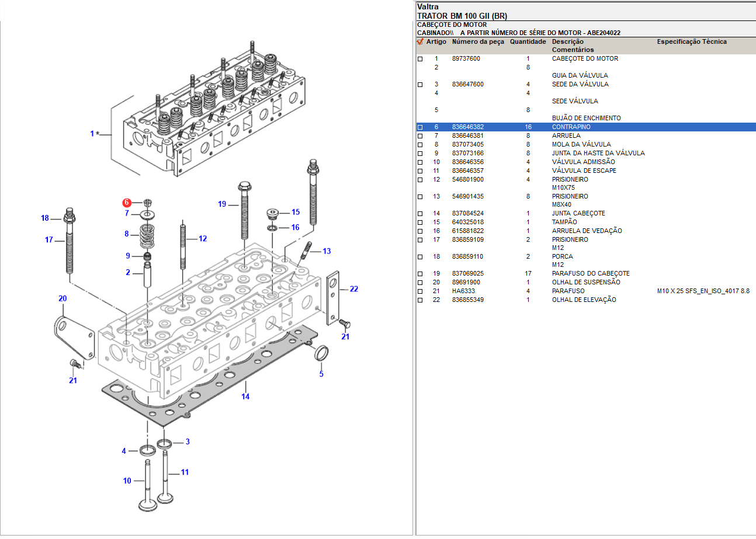Tick checkbox for item 14 JUNTA CABEÇOTE
The height and width of the screenshot is (539, 756).
tap(419, 214)
